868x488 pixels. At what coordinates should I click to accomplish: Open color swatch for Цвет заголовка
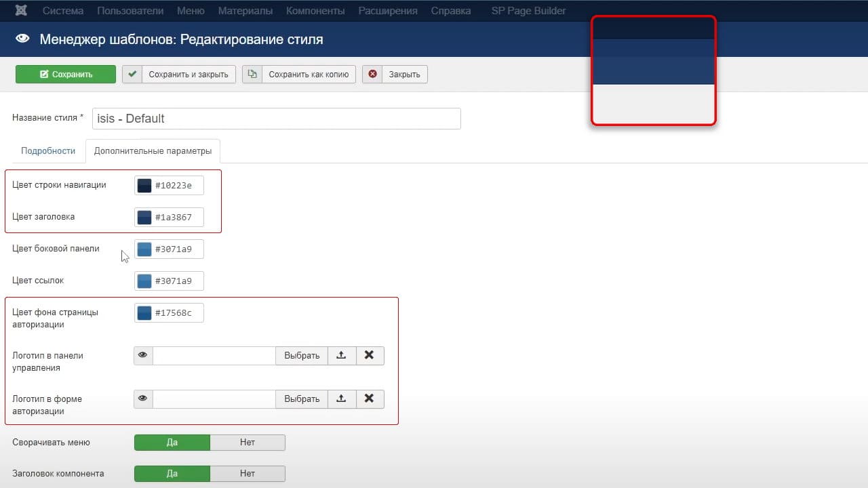pos(144,217)
